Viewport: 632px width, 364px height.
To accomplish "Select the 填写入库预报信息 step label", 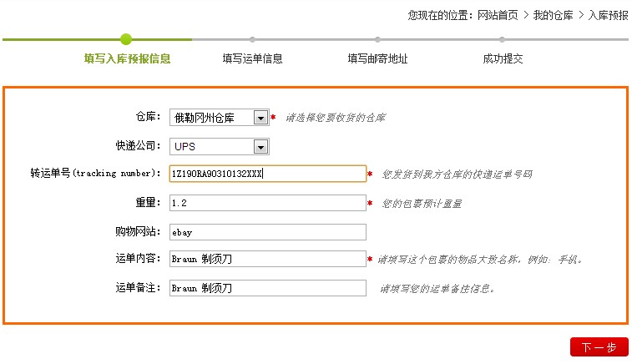I will click(127, 59).
